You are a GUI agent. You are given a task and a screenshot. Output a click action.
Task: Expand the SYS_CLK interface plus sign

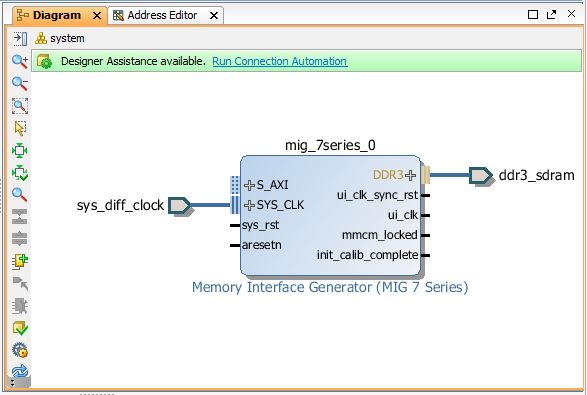pos(249,205)
